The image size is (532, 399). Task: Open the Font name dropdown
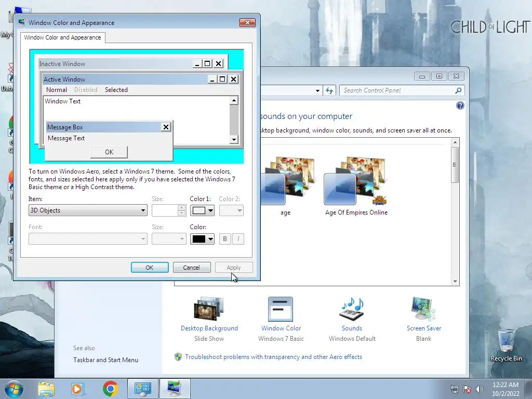(88, 239)
